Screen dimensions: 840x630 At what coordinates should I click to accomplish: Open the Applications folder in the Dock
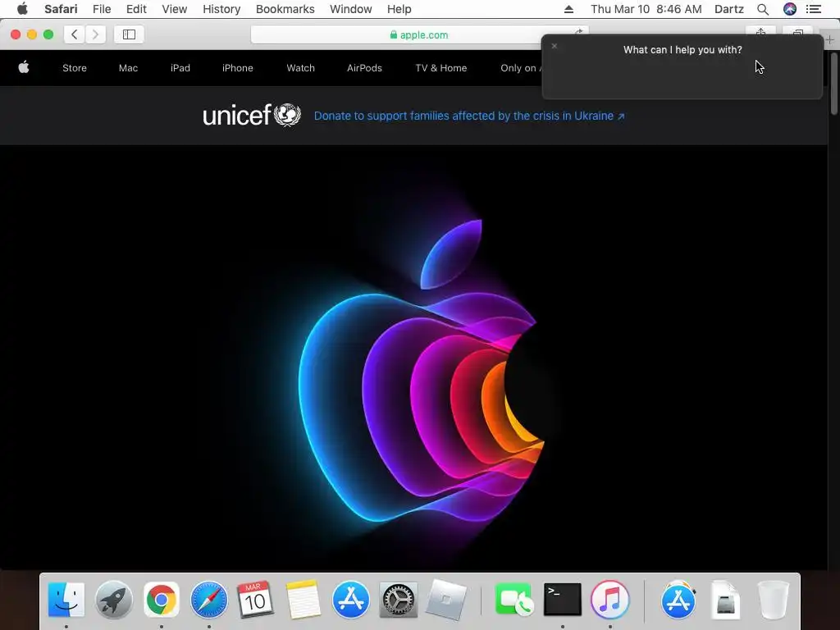click(x=678, y=600)
